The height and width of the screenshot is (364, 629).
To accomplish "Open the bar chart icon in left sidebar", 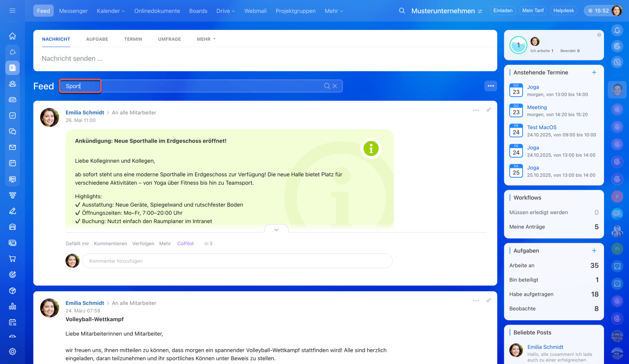I will [x=12, y=307].
